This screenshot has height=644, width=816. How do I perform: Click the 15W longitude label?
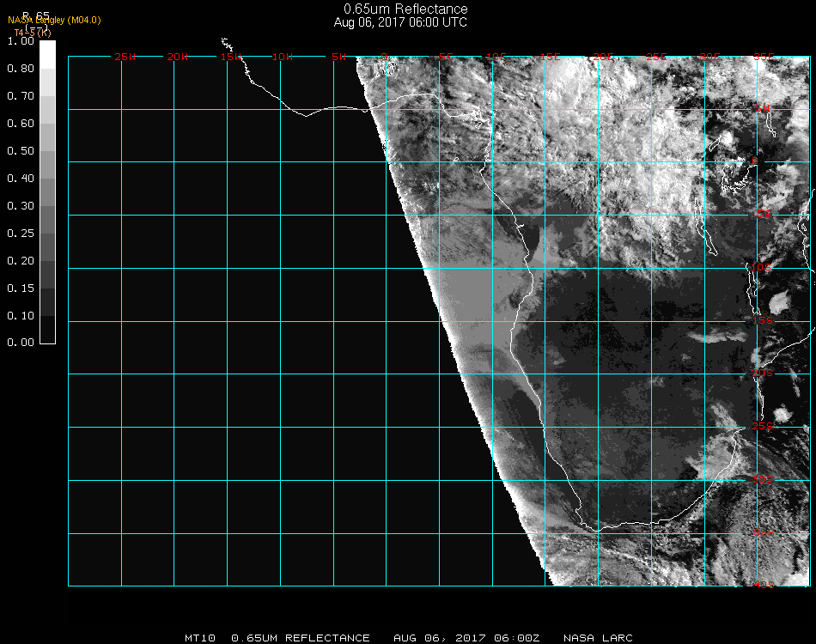point(230,57)
